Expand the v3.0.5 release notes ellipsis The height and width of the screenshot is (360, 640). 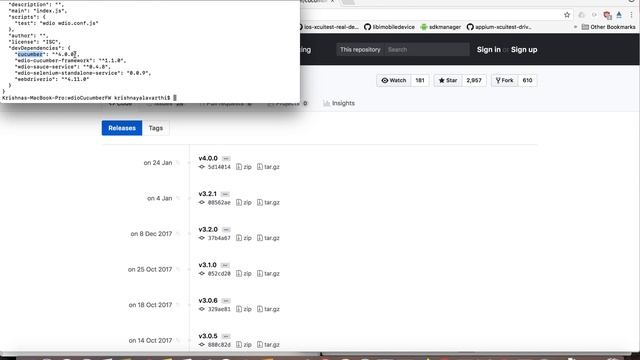click(226, 336)
